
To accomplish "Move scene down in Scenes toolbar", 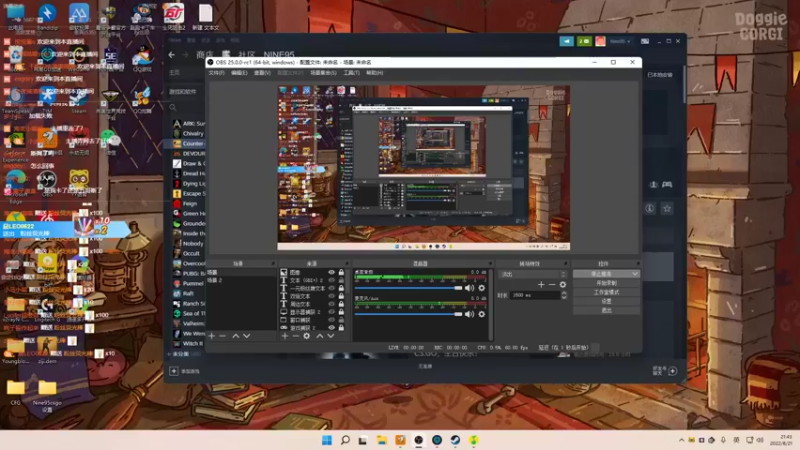I will (247, 336).
